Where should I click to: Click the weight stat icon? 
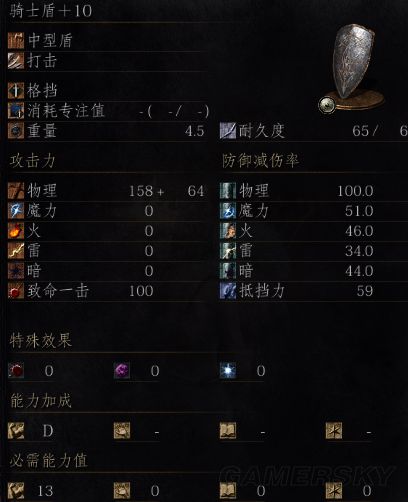point(16,131)
